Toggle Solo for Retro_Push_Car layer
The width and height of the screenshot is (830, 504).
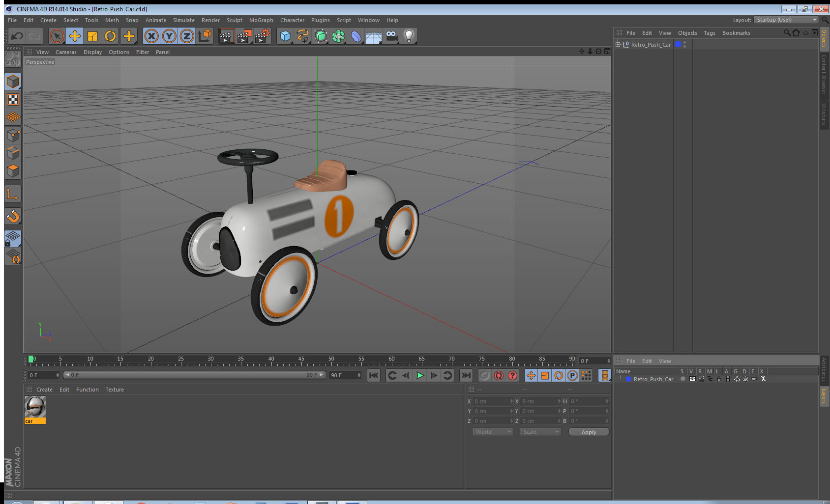683,379
